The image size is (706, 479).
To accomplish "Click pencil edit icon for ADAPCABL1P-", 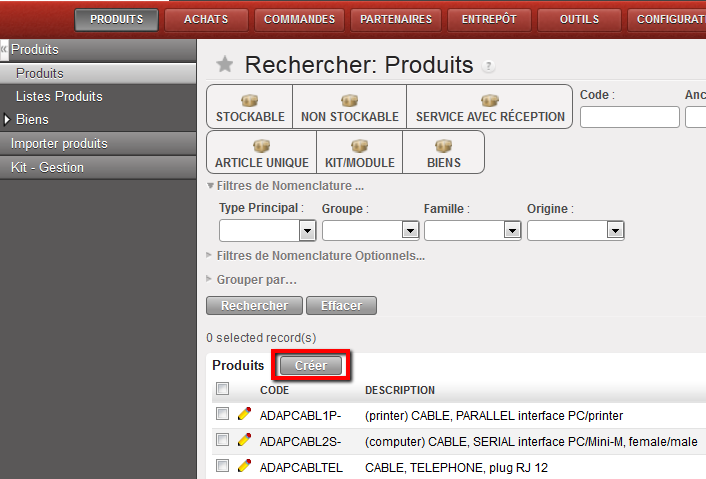I will tap(244, 413).
